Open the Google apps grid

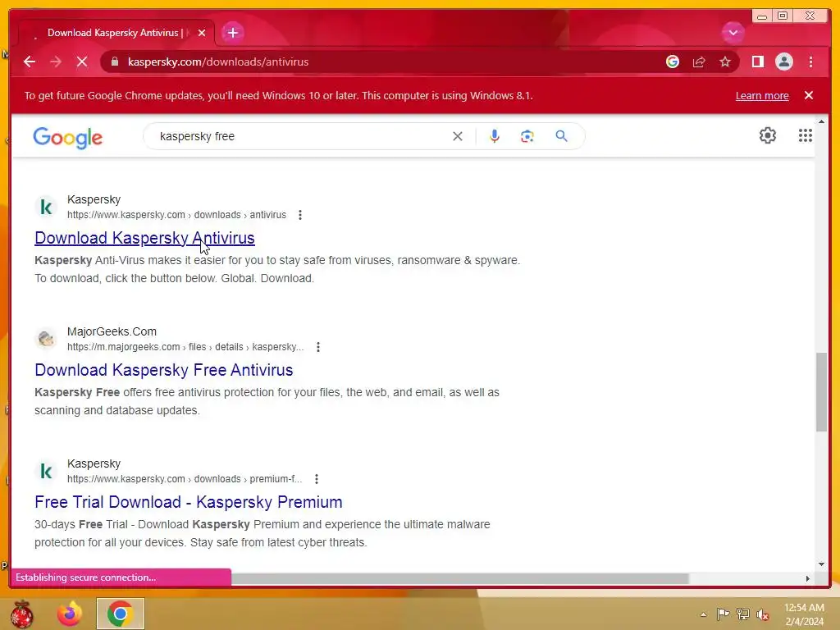pyautogui.click(x=805, y=135)
